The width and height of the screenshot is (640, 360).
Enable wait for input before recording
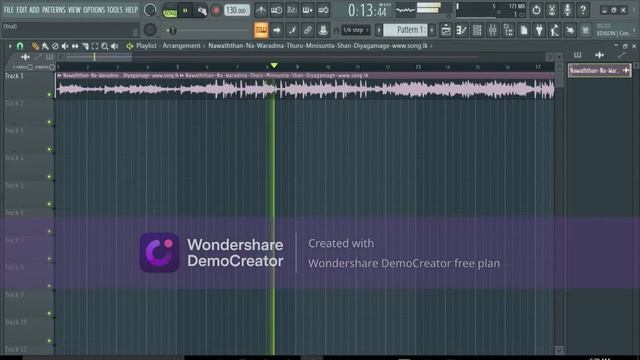click(x=276, y=10)
